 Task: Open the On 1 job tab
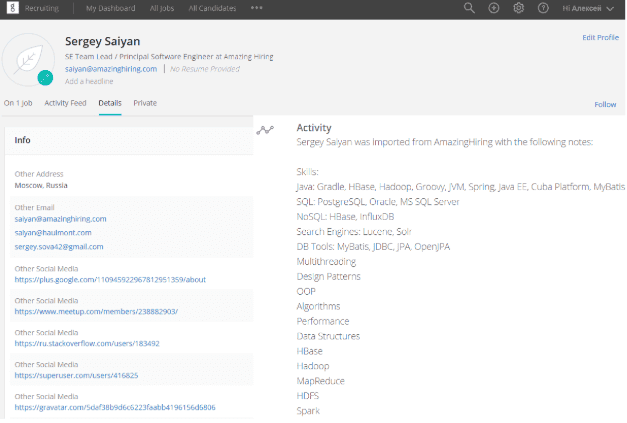tap(19, 103)
